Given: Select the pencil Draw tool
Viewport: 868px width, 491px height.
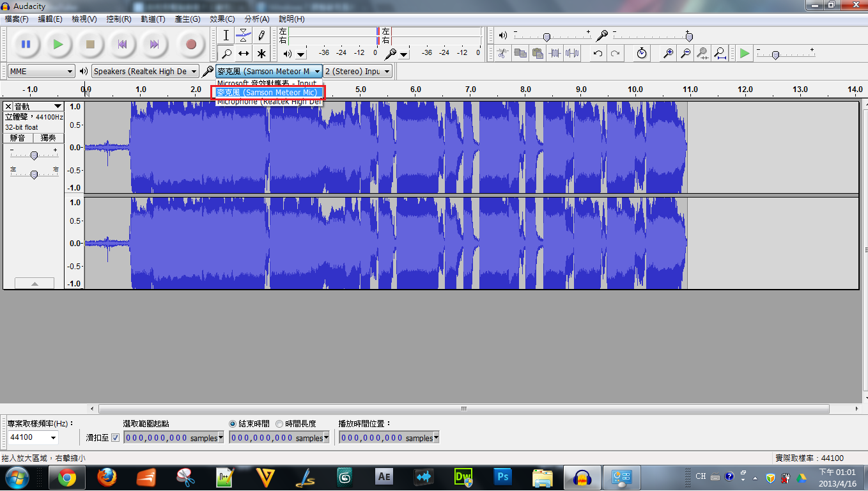Looking at the screenshot, I should click(261, 36).
